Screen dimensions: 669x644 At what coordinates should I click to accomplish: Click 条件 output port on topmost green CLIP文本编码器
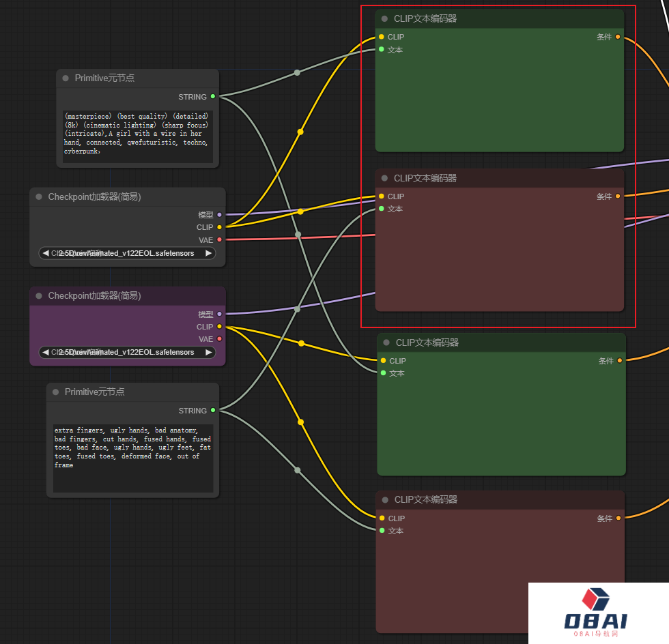618,37
